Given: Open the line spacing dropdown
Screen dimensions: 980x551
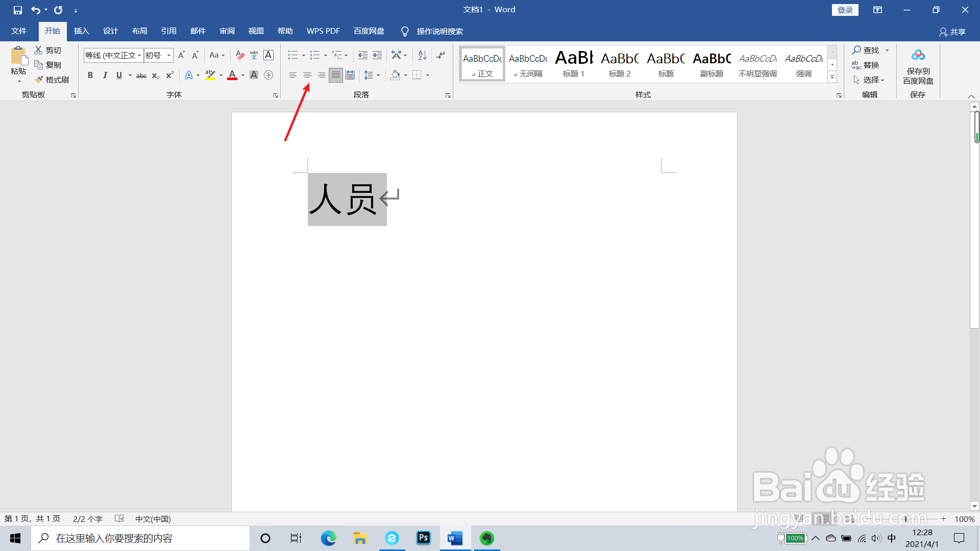Looking at the screenshot, I should 378,75.
